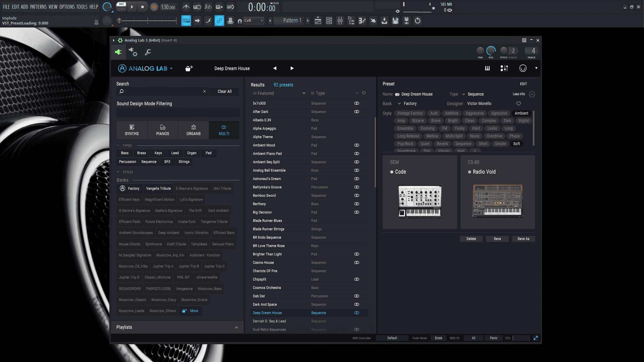
Task: Open the Pattern 1 selector
Action: [289, 21]
